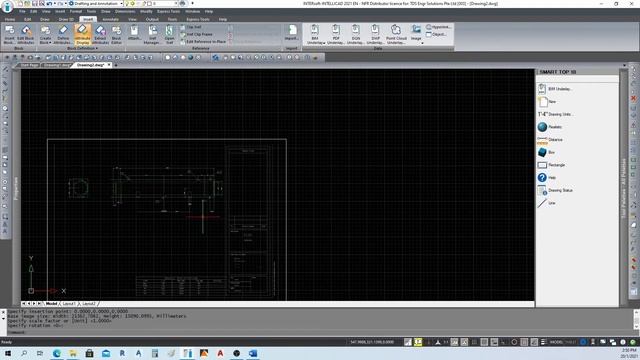Click Xref Clip Frame option

(x=196, y=34)
